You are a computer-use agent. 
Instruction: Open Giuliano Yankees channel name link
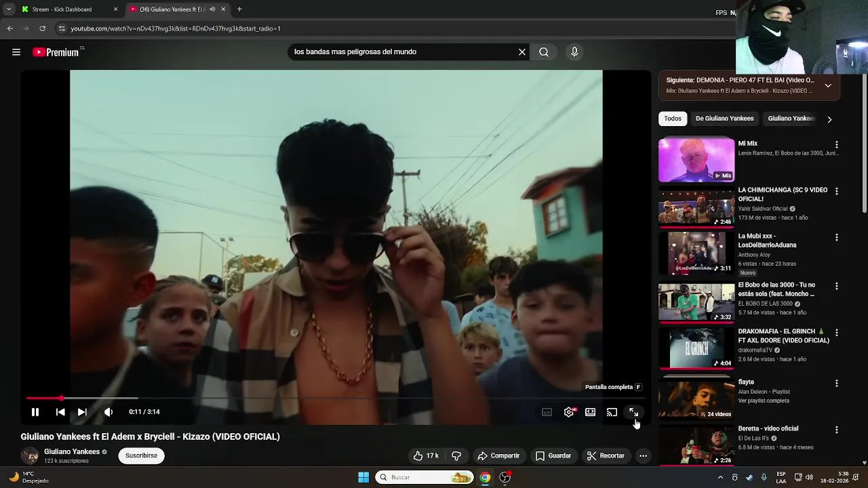(x=72, y=451)
